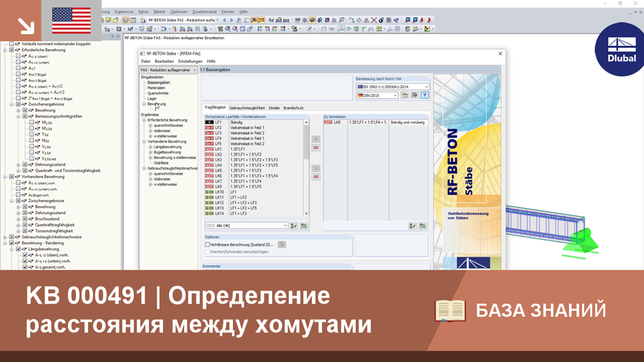Invert selection under available load cases list

pyautogui.click(x=304, y=226)
